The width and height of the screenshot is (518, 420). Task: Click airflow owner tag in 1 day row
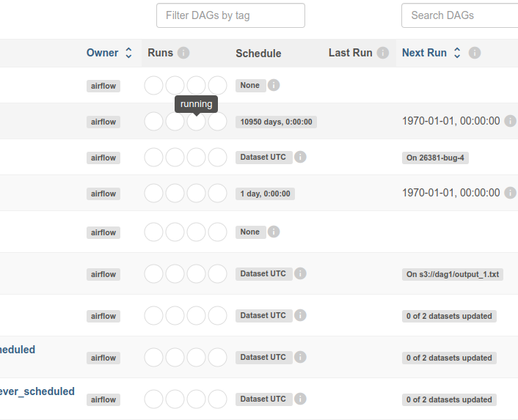(x=103, y=194)
